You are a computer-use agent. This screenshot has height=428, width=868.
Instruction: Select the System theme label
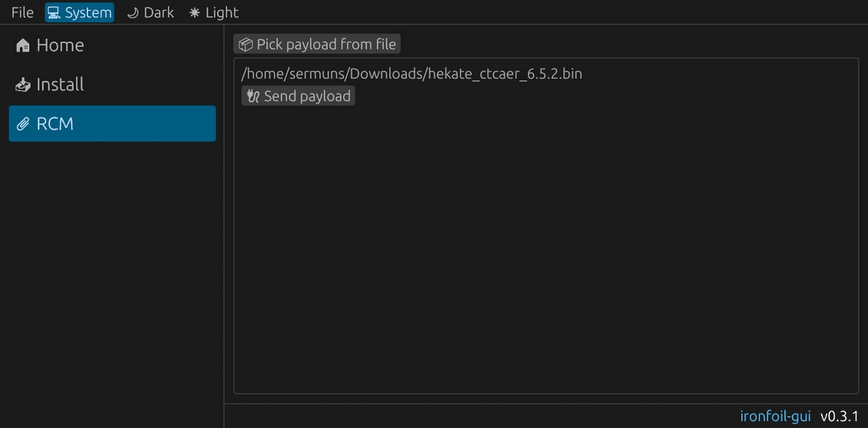coord(88,12)
